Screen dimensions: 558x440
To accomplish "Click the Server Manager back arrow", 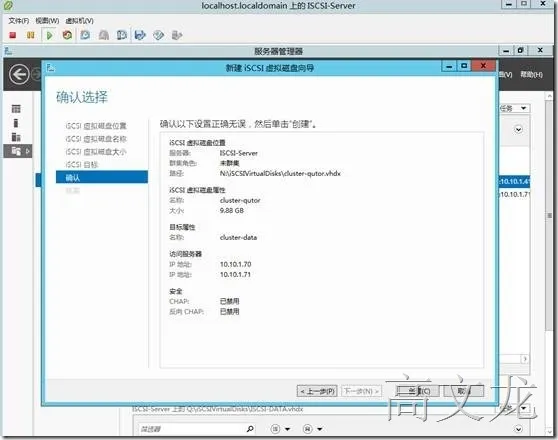I will (19, 74).
